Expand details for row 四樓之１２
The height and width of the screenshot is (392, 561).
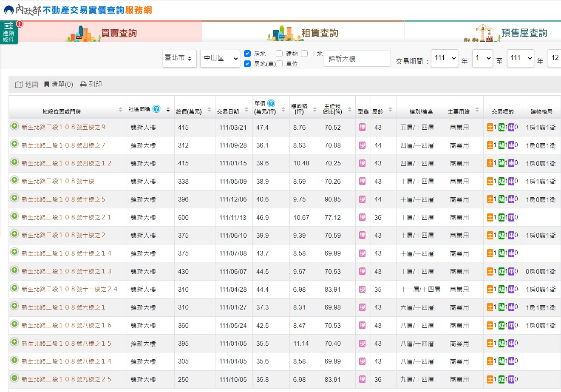tap(14, 162)
